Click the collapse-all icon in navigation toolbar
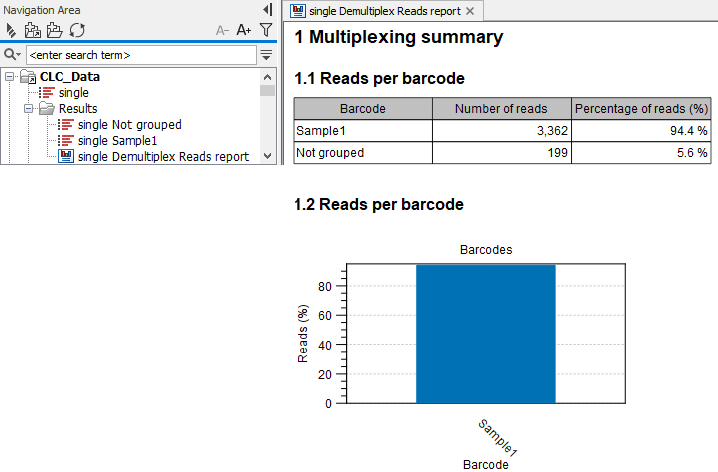718x472 pixels. click(x=11, y=31)
